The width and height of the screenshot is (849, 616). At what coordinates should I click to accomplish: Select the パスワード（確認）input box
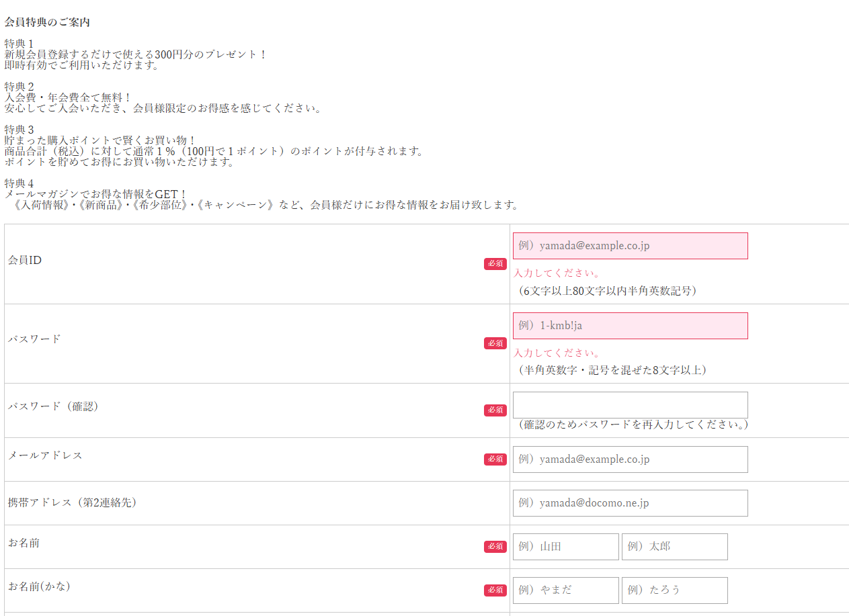[630, 405]
